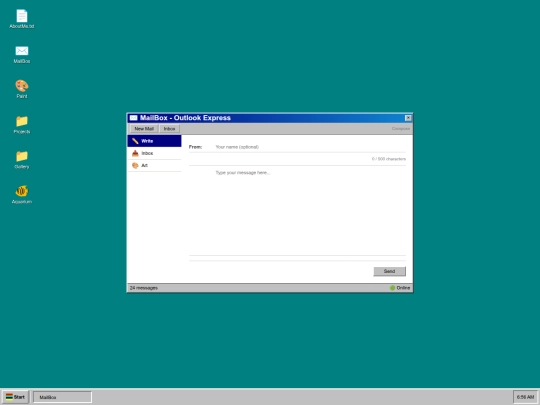This screenshot has height=405, width=540.
Task: Select the Write sidebar item
Action: 154,141
